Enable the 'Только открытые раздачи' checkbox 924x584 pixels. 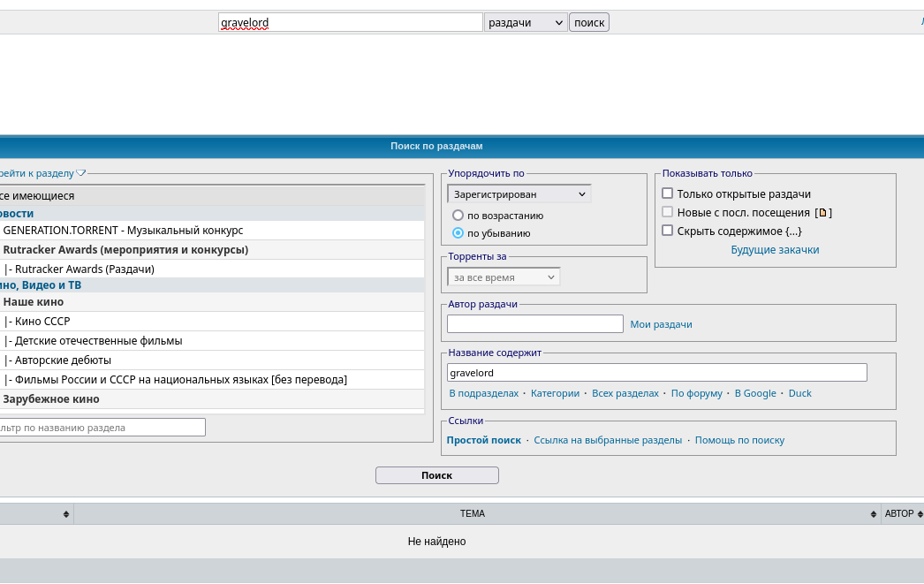coord(667,193)
